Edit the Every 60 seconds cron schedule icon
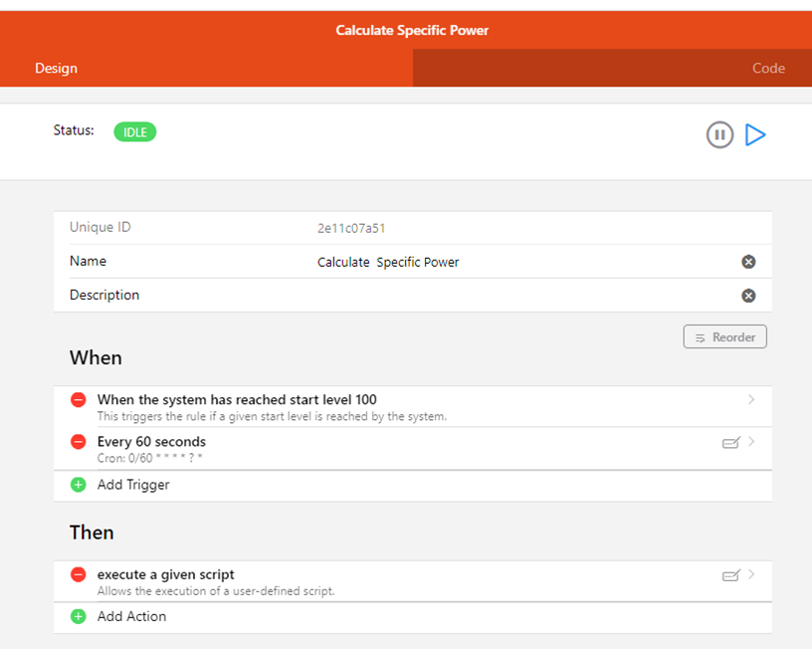 [x=730, y=443]
